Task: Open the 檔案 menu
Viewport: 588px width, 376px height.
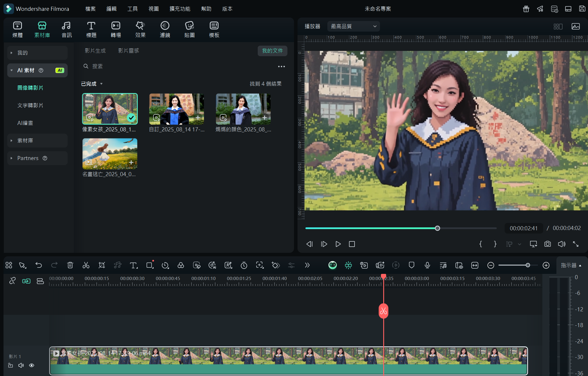Action: click(x=90, y=9)
